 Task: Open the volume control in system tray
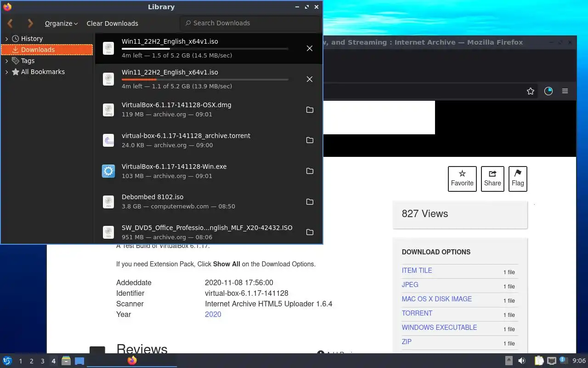coord(522,361)
